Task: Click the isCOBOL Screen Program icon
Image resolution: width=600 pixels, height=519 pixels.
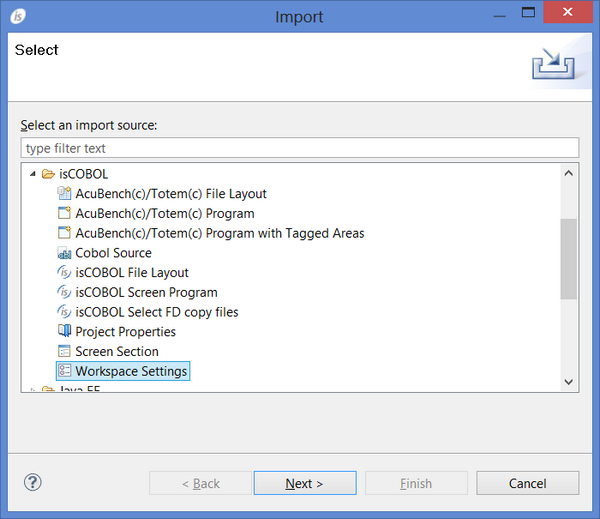Action: (x=65, y=292)
